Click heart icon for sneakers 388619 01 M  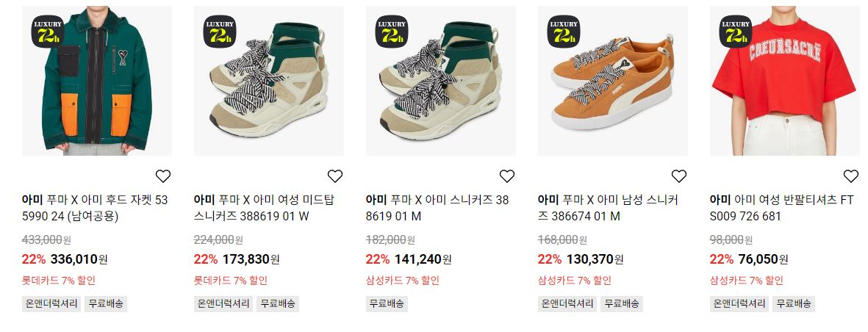pos(507,176)
